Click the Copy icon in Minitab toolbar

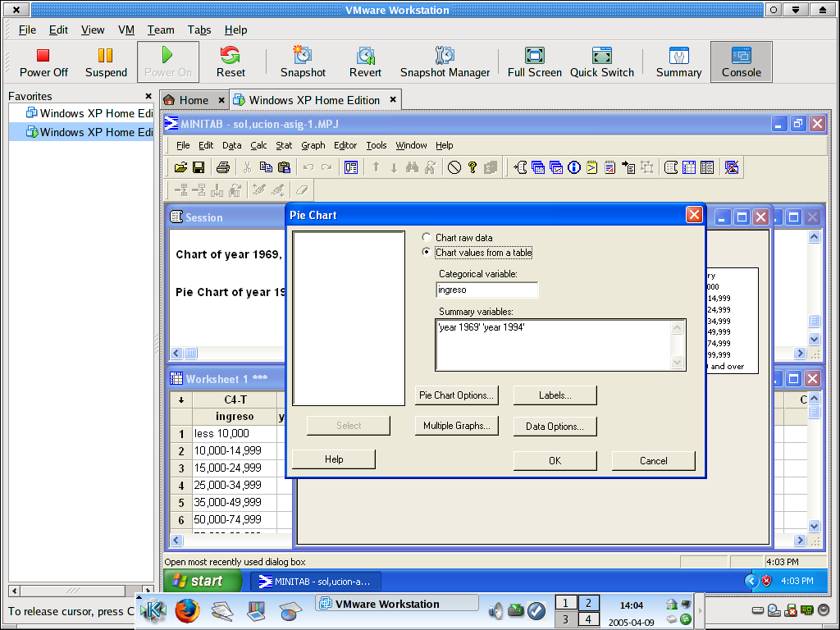pos(266,167)
